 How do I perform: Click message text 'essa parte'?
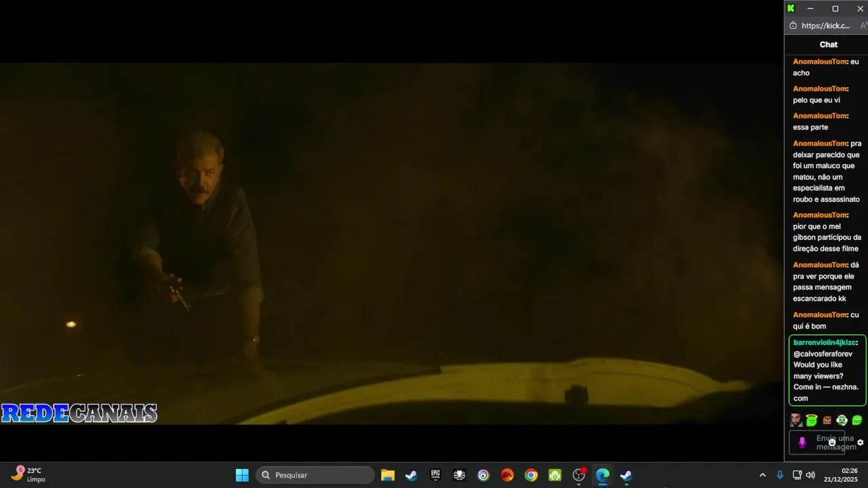810,127
